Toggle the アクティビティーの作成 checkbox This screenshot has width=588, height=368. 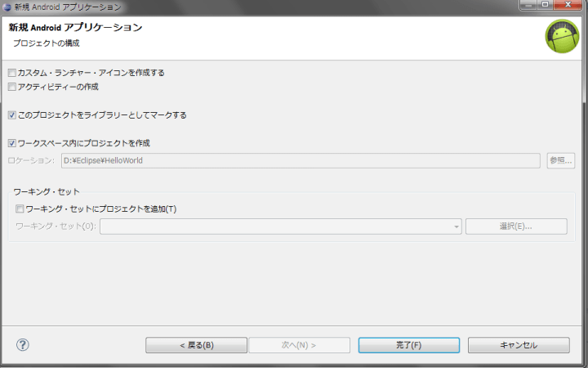(x=12, y=87)
